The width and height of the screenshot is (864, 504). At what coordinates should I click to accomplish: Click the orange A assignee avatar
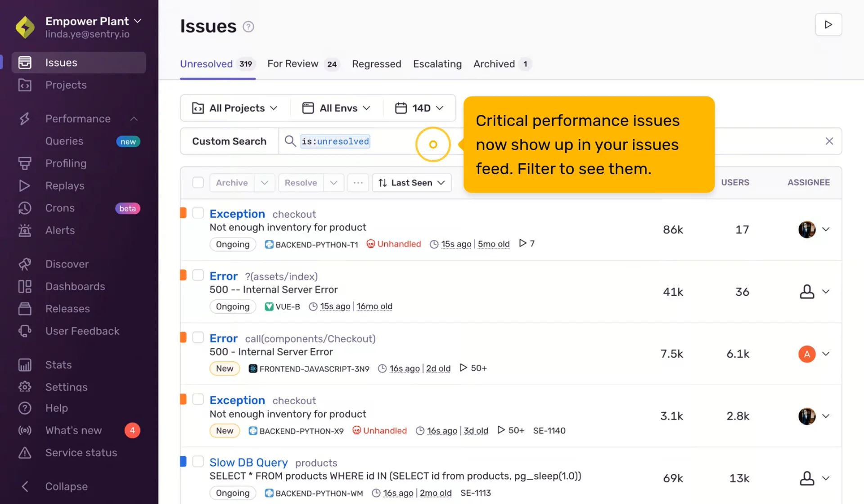[807, 354]
